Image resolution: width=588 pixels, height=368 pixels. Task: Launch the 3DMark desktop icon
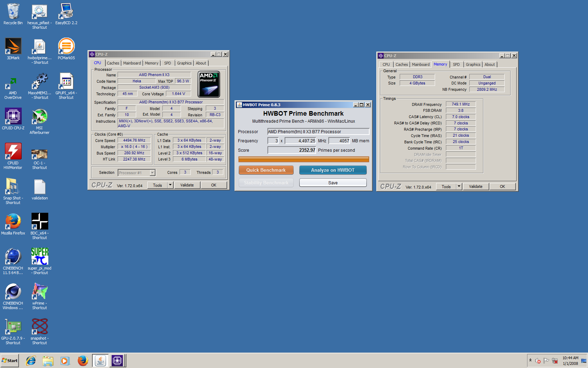click(x=13, y=49)
